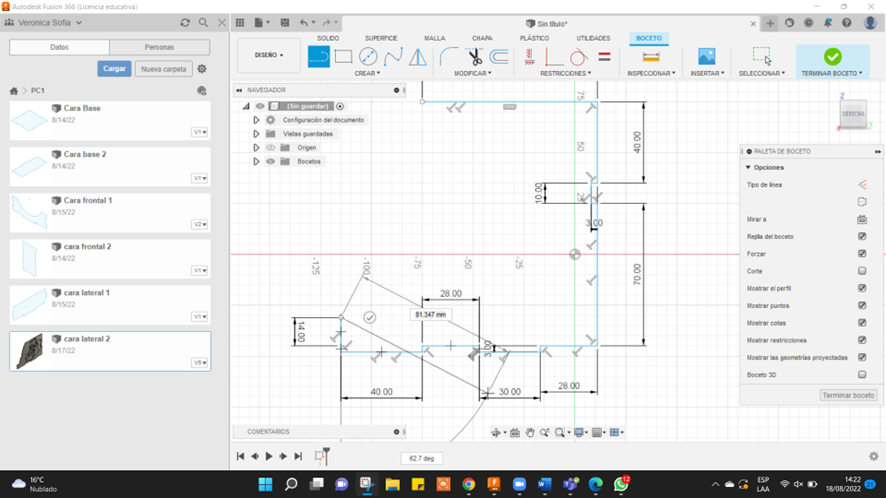Switch to the MALLA tab
Image resolution: width=886 pixels, height=498 pixels.
click(435, 38)
